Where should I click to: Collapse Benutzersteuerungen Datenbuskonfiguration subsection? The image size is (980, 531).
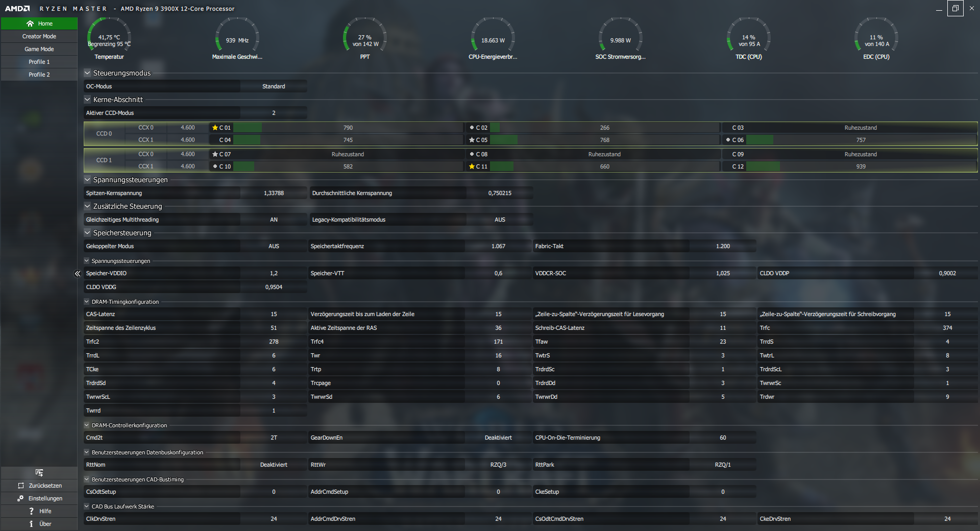tap(87, 452)
